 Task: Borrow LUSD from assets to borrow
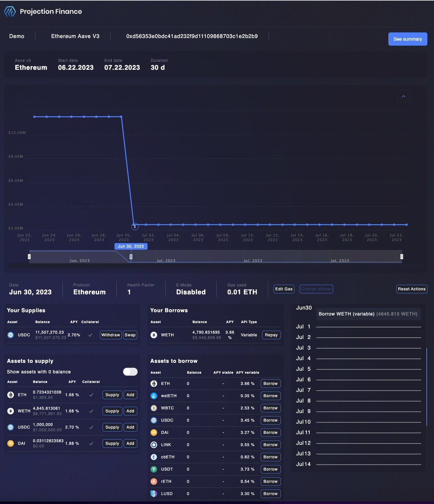(x=271, y=493)
